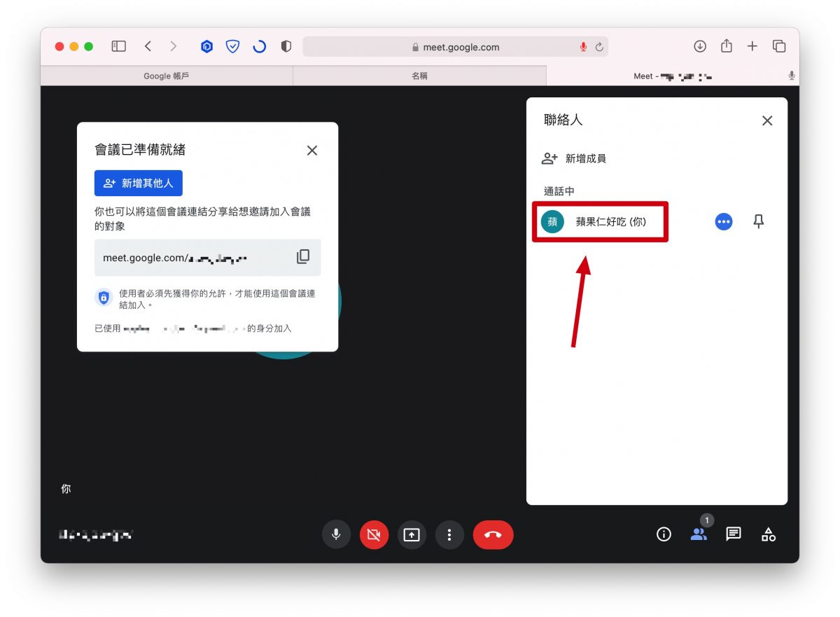Click the blue circular loading extension icon
Viewport: 840px width, 617px height.
259,46
